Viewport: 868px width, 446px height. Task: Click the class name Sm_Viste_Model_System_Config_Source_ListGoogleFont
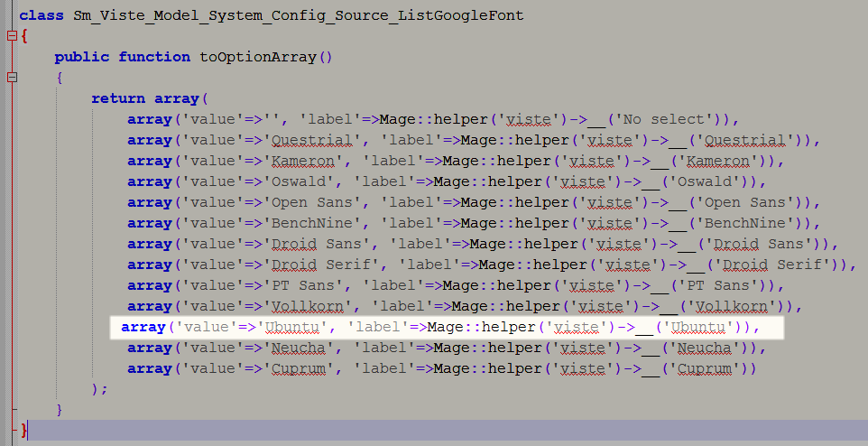(299, 15)
